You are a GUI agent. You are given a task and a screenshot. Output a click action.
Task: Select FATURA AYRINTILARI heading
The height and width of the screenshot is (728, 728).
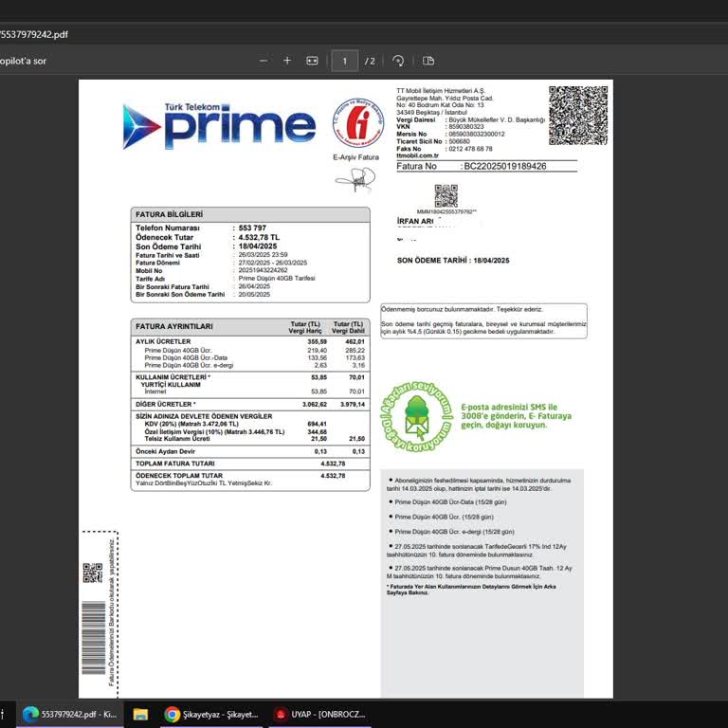(174, 326)
